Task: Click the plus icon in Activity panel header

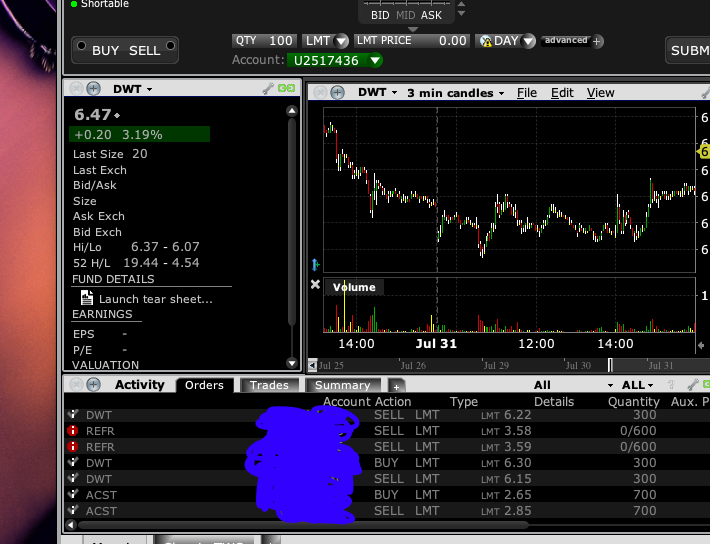Action: point(93,385)
